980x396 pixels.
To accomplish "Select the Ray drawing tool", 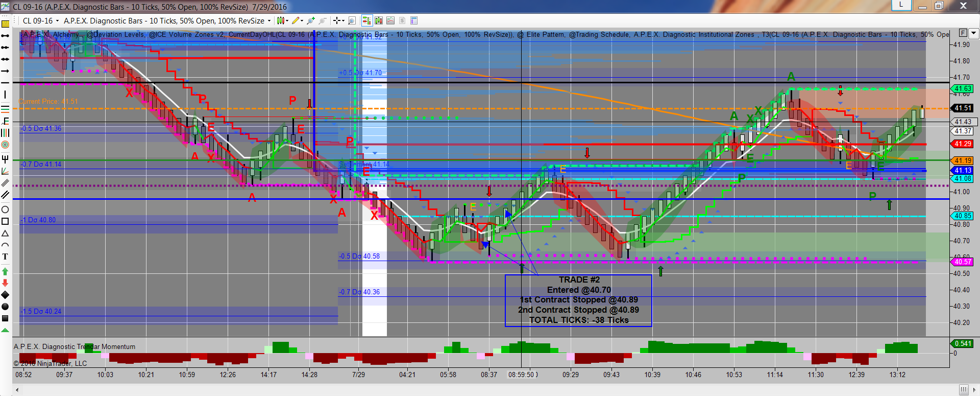I will 5,48.
